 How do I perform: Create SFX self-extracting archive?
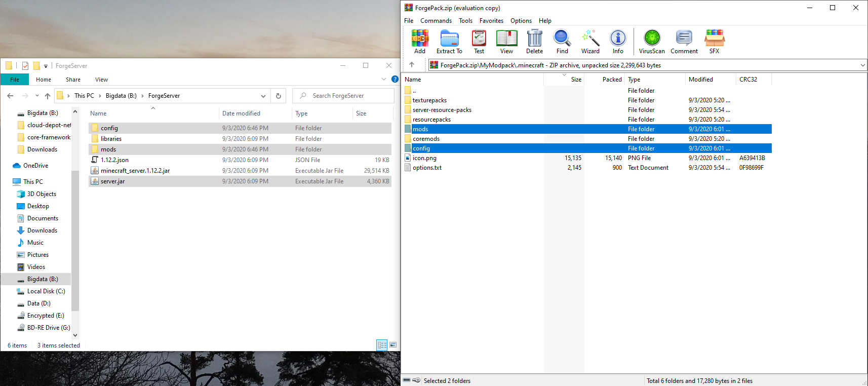[714, 42]
